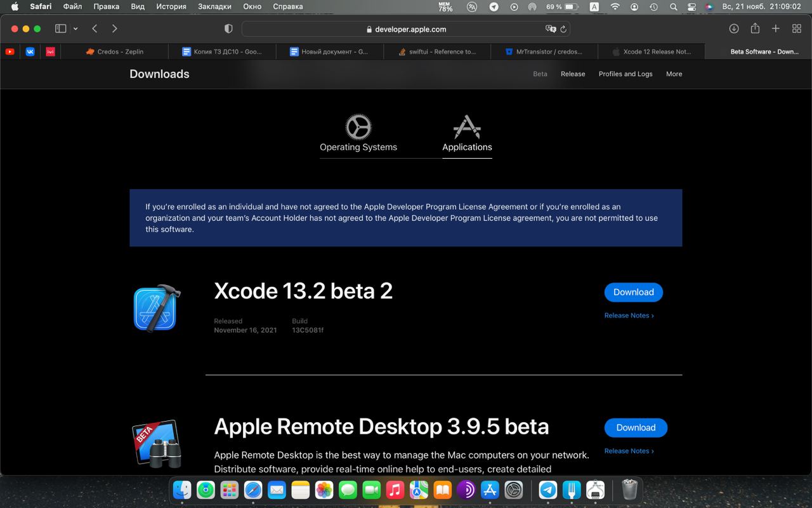Open the battery 69% status menu
This screenshot has width=812, height=508.
coord(562,6)
